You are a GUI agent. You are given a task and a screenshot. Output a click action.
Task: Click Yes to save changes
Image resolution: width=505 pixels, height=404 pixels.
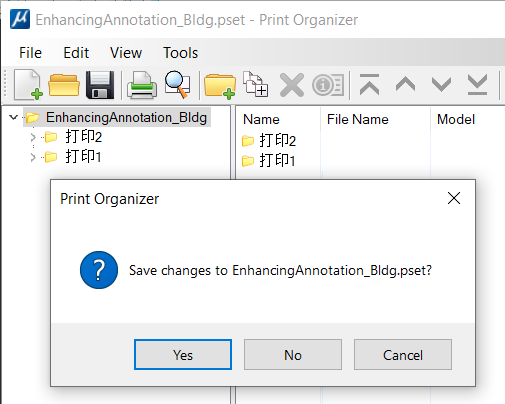[183, 355]
